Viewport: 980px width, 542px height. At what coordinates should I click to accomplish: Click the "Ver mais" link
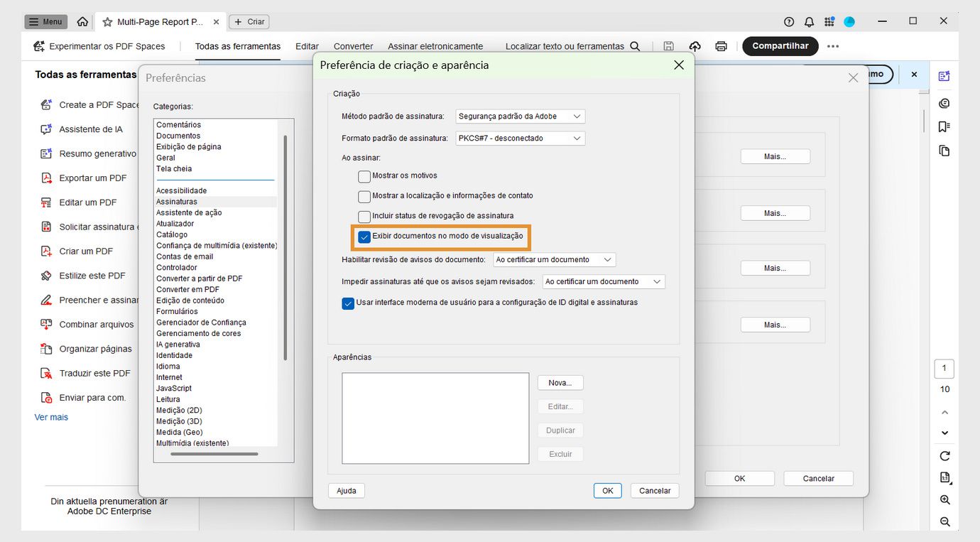tap(51, 417)
